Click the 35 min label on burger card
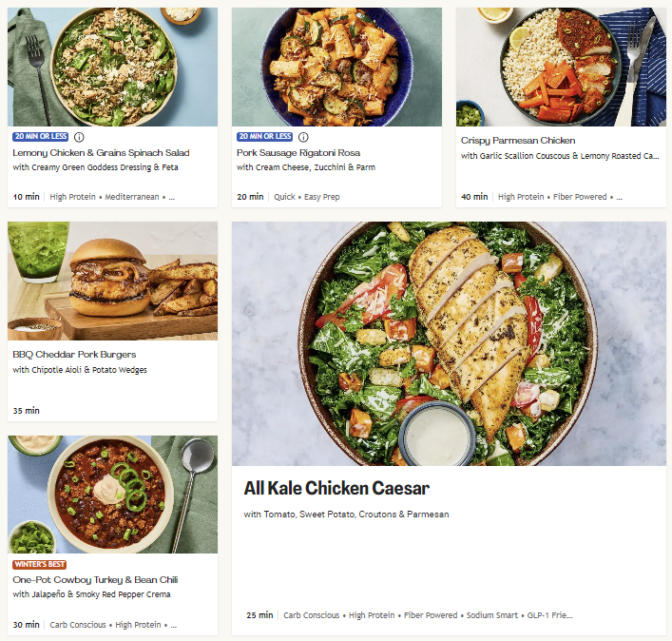 27,411
